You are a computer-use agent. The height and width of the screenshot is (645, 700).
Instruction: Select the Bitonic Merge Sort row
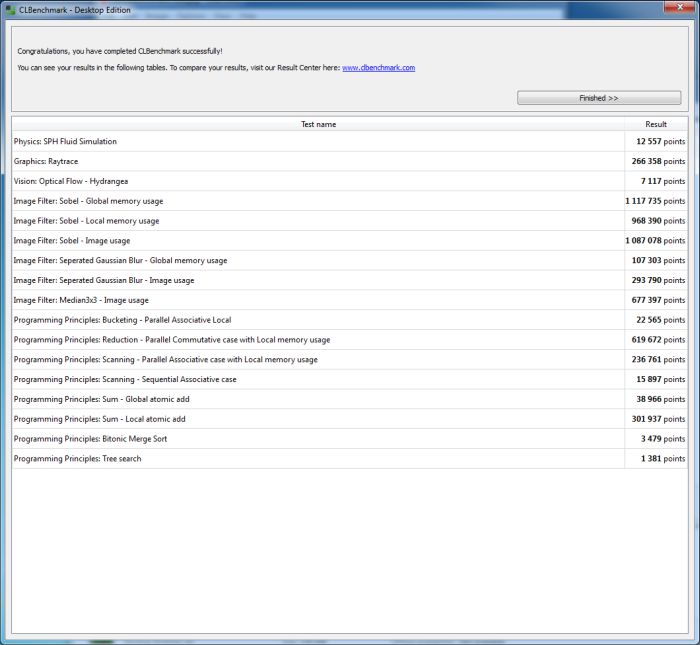pyautogui.click(x=350, y=439)
